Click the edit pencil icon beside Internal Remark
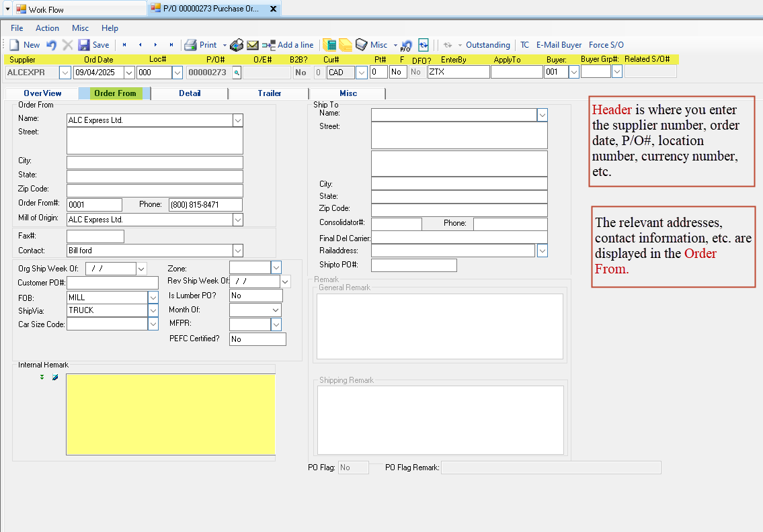 [x=54, y=377]
